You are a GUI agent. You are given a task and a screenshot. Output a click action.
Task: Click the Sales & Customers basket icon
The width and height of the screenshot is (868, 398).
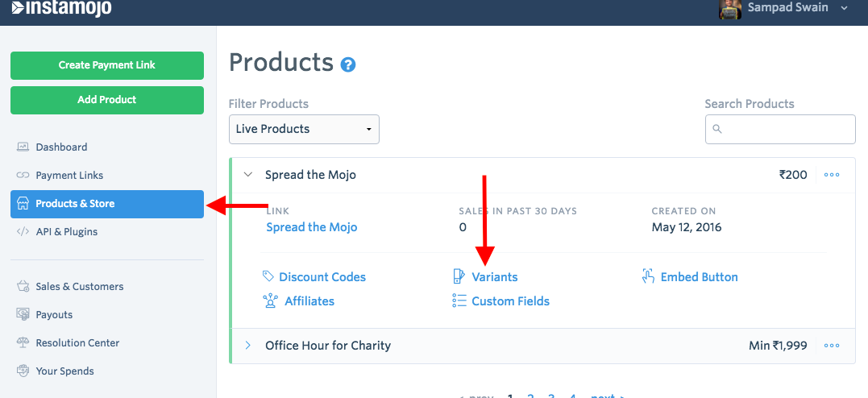(x=23, y=286)
